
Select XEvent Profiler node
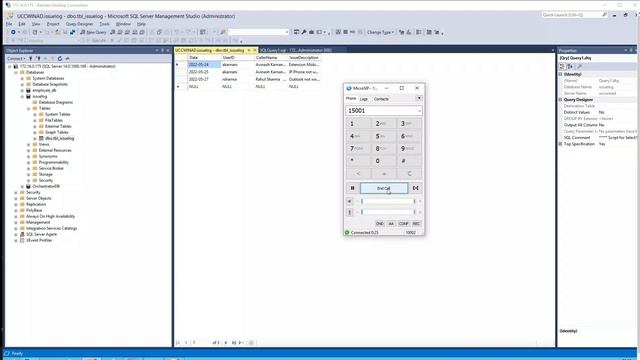(x=39, y=240)
